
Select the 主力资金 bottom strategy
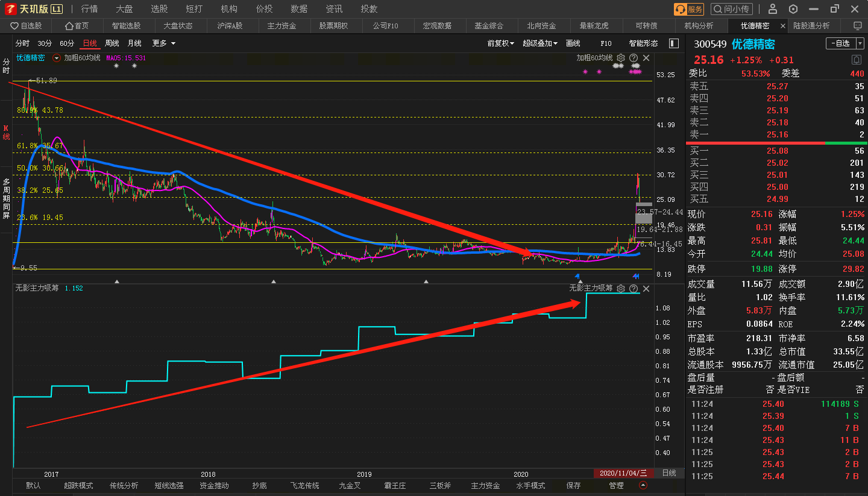point(485,485)
